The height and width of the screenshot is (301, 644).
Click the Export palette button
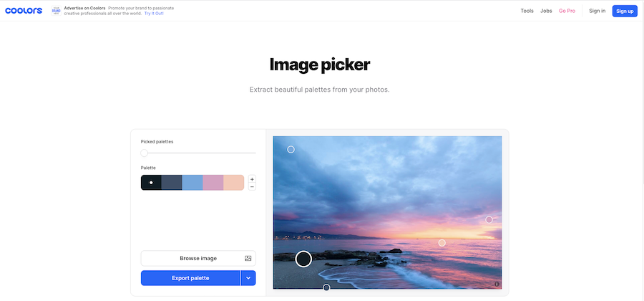tap(190, 278)
